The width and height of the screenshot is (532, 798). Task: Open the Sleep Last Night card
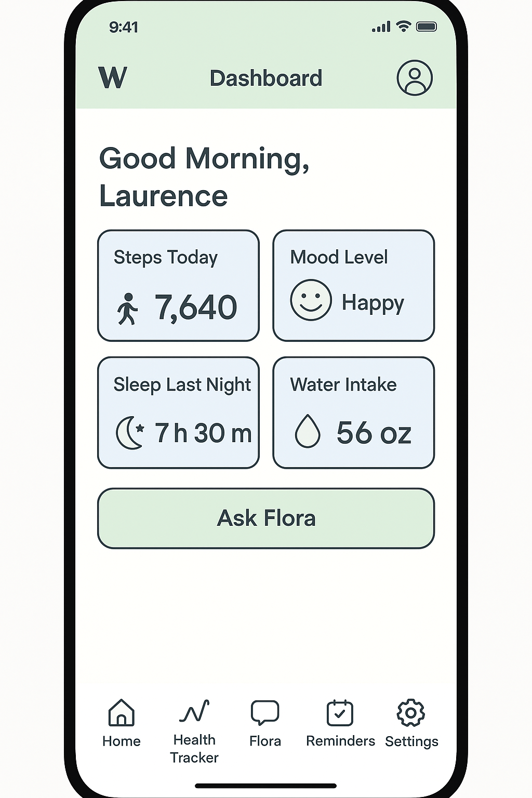pyautogui.click(x=178, y=413)
